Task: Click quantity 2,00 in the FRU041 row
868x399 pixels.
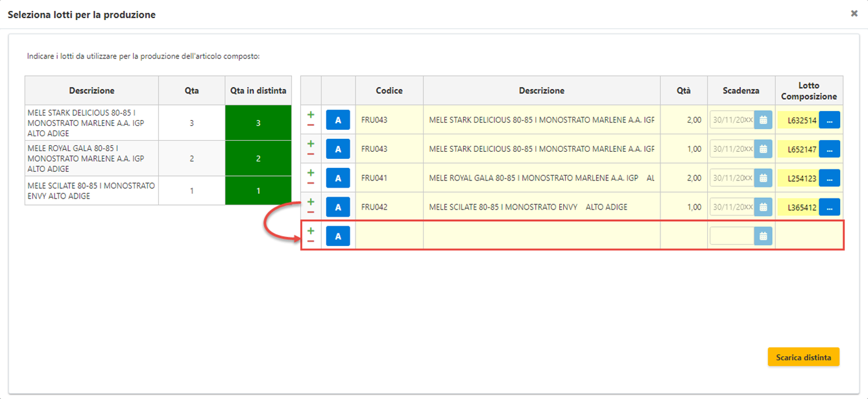Action: coord(693,178)
